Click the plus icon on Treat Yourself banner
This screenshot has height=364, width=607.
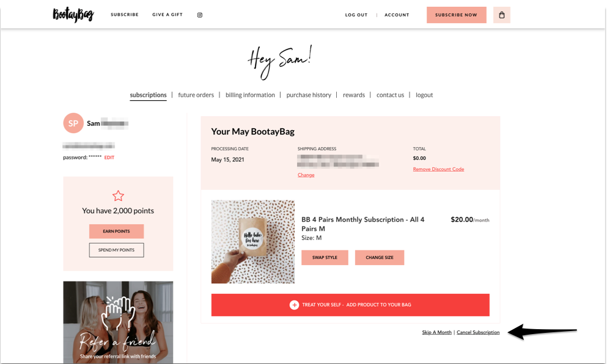(x=294, y=305)
